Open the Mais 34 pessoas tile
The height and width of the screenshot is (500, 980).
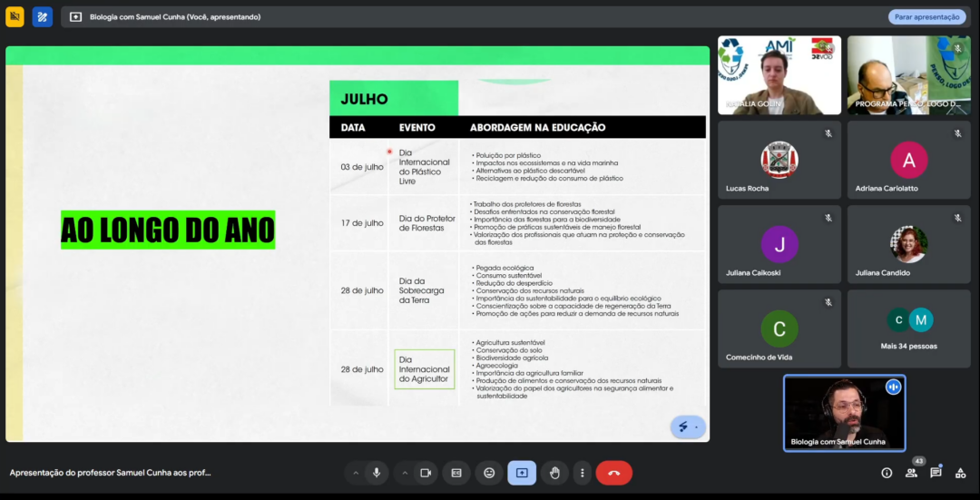908,328
